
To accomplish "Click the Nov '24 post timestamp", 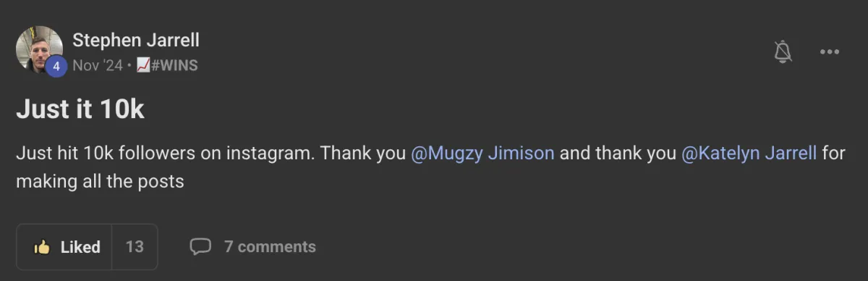I will [x=98, y=65].
